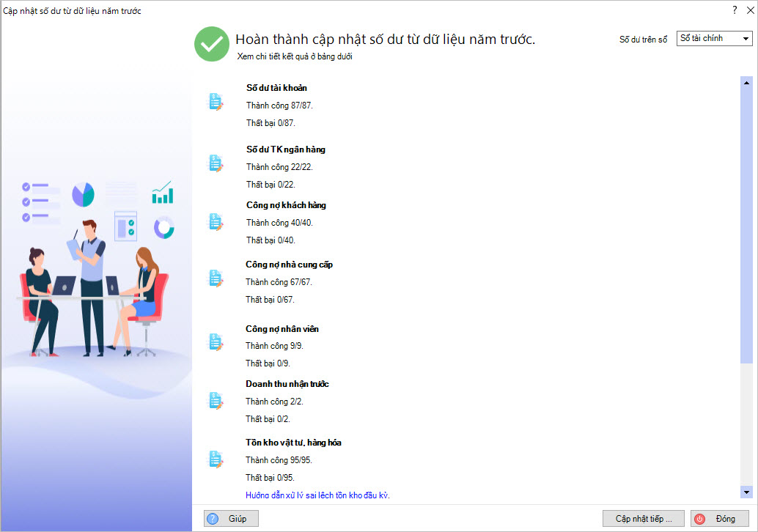Open the Sổ tài chính dropdown

pos(714,39)
